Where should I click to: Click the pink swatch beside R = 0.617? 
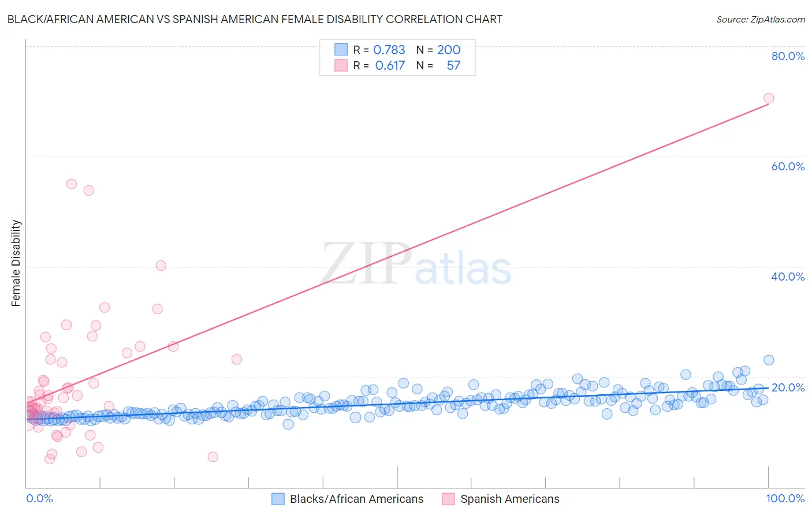click(x=341, y=65)
